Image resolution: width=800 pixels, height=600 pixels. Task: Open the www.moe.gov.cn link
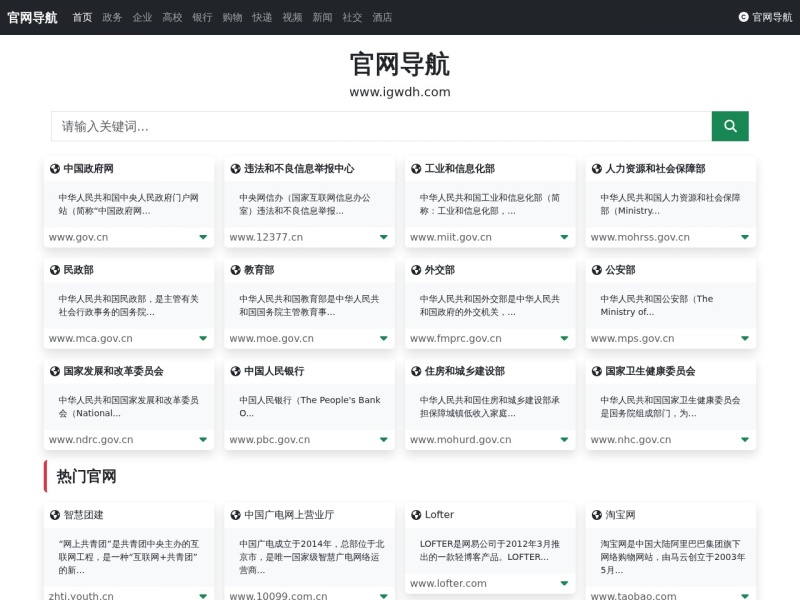tap(271, 338)
